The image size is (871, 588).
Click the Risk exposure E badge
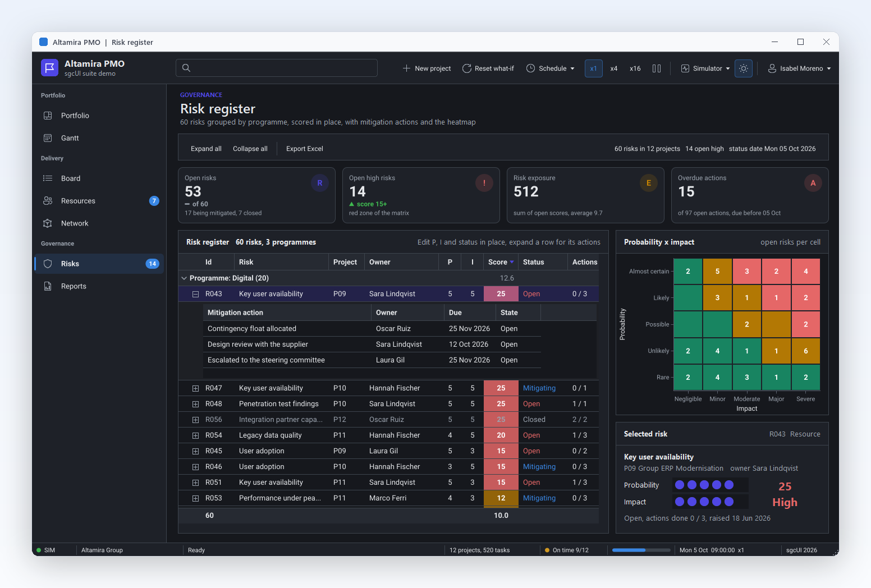[x=649, y=183]
